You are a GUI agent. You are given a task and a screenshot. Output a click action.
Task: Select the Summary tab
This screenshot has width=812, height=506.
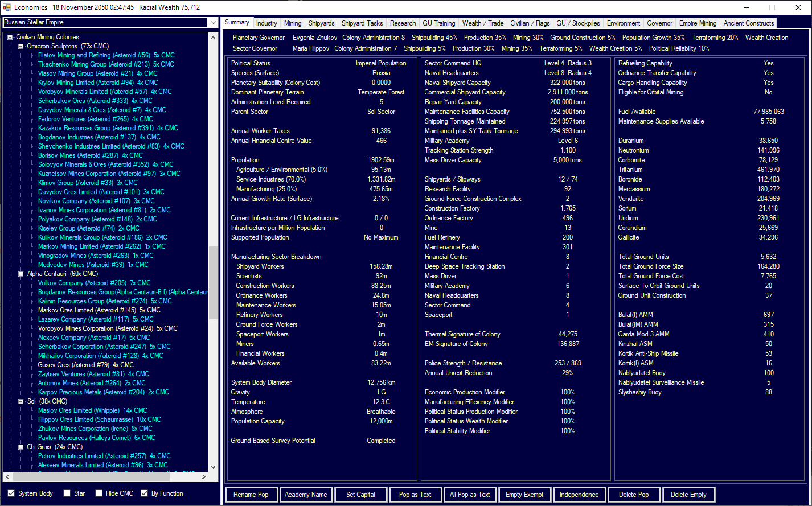click(237, 23)
